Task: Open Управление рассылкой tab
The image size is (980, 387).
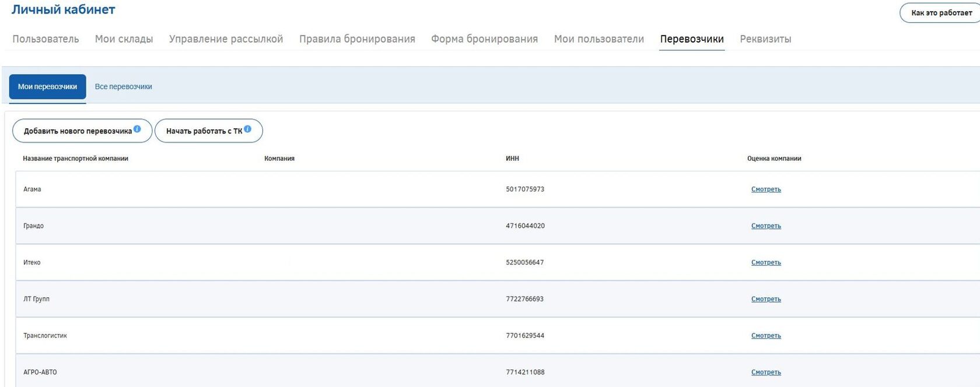Action: (226, 39)
